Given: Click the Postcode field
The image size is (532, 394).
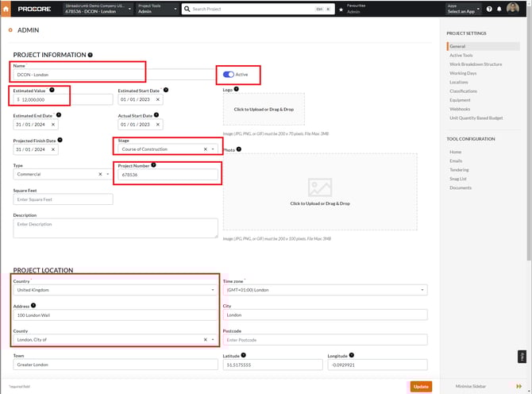Looking at the screenshot, I should pyautogui.click(x=325, y=340).
